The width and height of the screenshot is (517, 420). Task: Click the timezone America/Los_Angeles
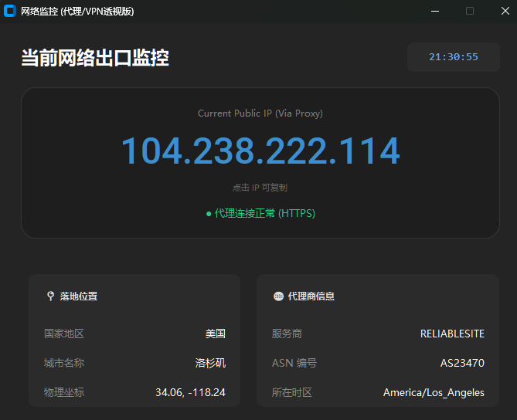pyautogui.click(x=434, y=393)
